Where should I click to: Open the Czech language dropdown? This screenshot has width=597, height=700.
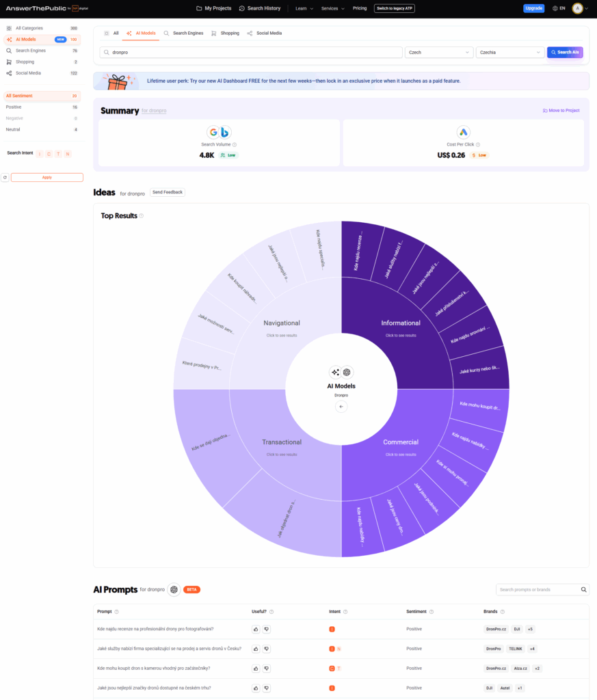[439, 52]
